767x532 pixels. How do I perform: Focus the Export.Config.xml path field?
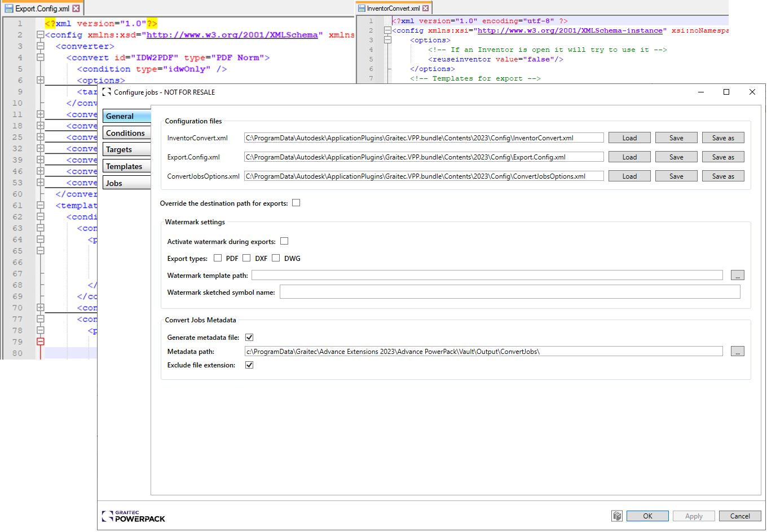[424, 157]
